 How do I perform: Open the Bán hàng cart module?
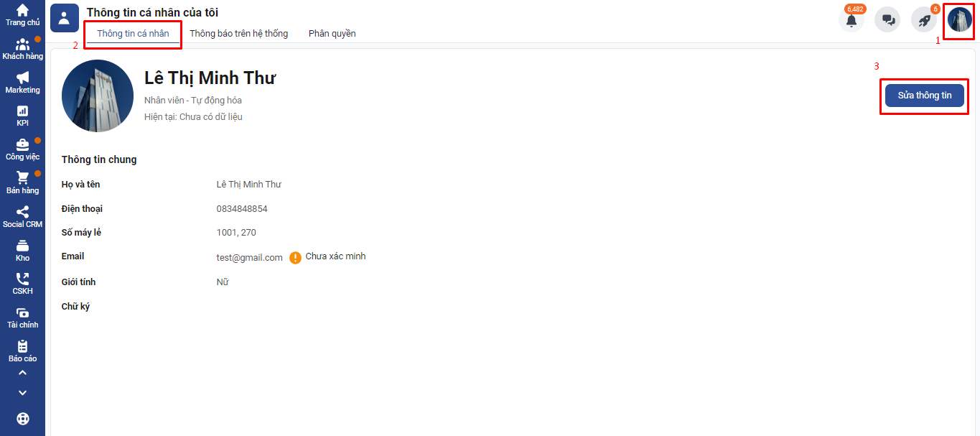pyautogui.click(x=22, y=182)
